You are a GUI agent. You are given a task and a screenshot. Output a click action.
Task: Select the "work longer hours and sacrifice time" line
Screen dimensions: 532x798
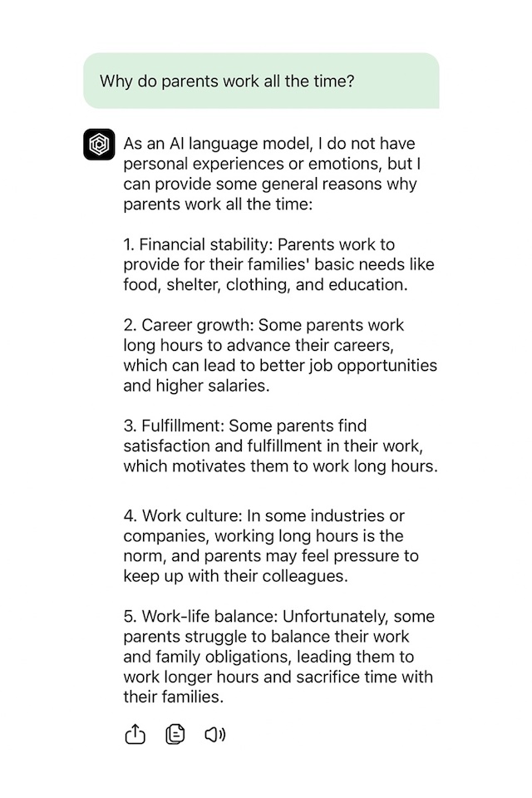278,677
